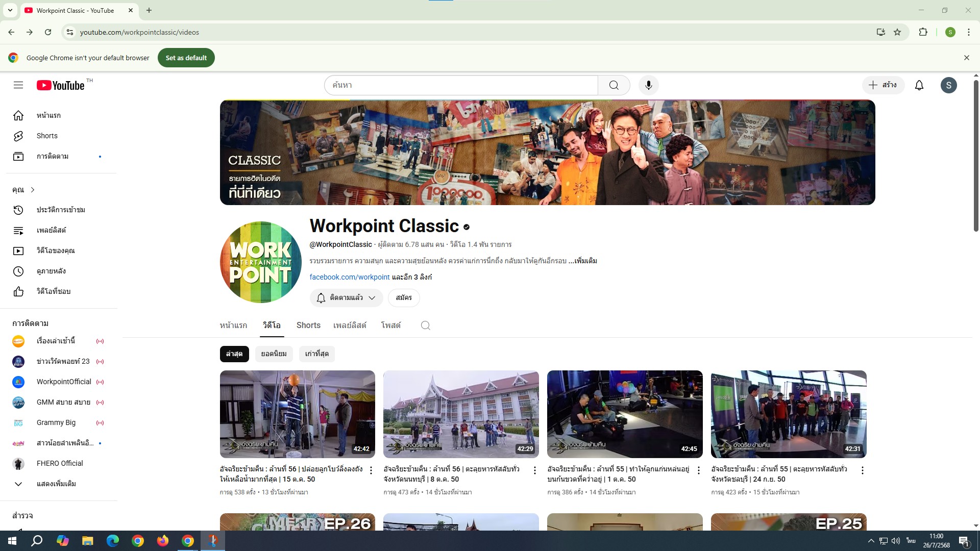Expand the คุณ section chevron
This screenshot has height=551, width=980.
click(x=33, y=190)
